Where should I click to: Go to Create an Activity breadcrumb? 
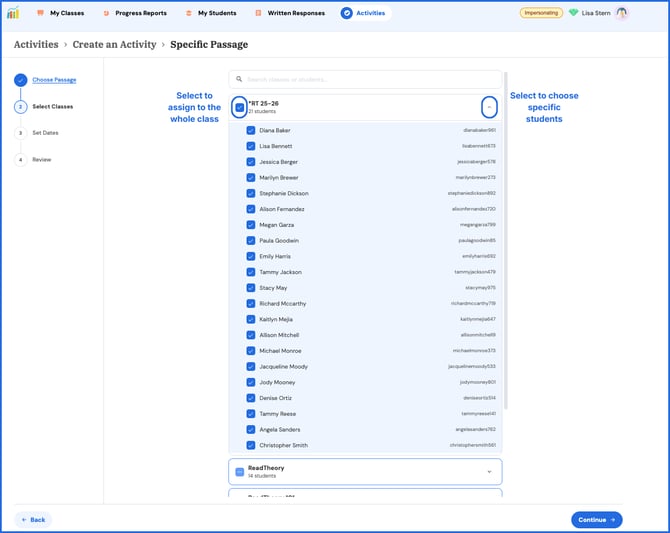[115, 44]
